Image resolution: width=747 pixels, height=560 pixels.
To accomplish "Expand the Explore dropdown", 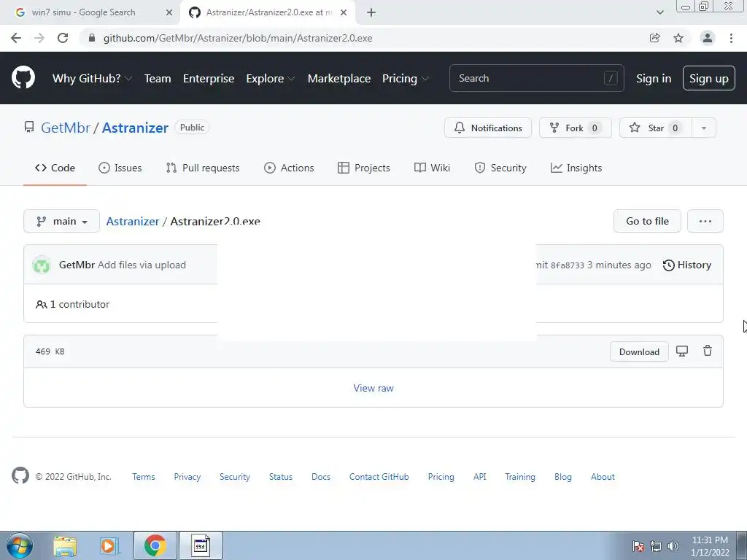I will (270, 79).
